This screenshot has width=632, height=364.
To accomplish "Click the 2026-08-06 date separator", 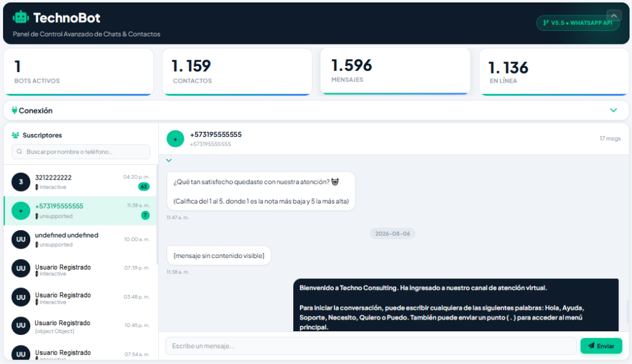I will (x=393, y=233).
